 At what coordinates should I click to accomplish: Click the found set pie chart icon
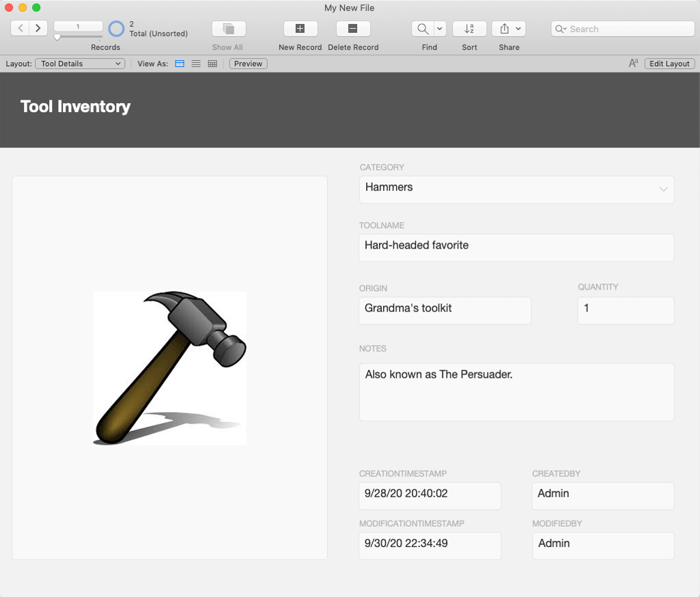pyautogui.click(x=116, y=29)
